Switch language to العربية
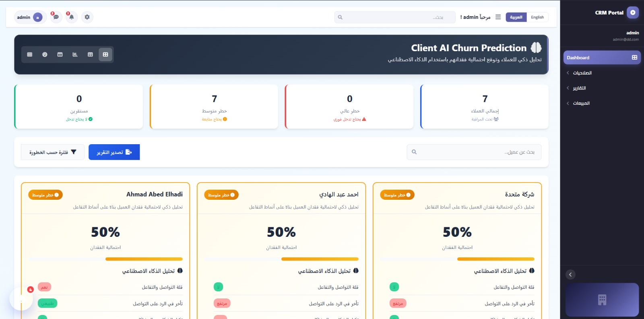 tap(516, 17)
